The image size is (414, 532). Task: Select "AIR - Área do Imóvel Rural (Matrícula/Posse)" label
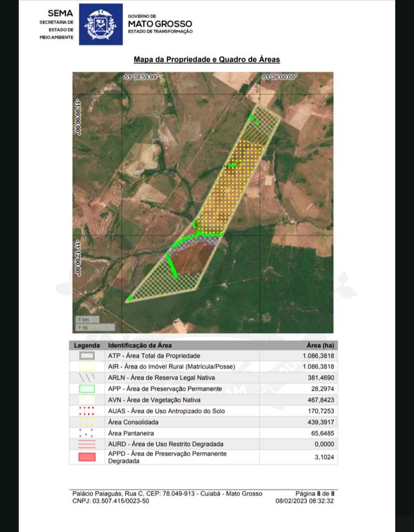(171, 367)
